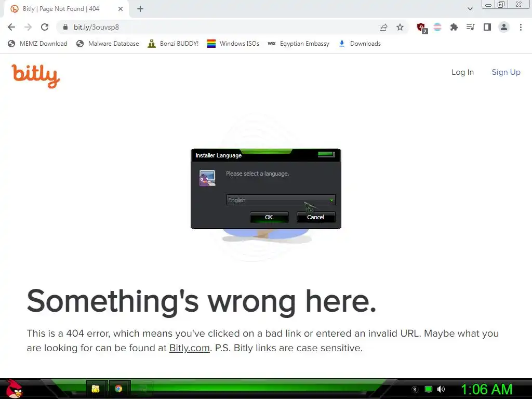Click the address bar URL bit.ly/3ouvsp8

[96, 27]
